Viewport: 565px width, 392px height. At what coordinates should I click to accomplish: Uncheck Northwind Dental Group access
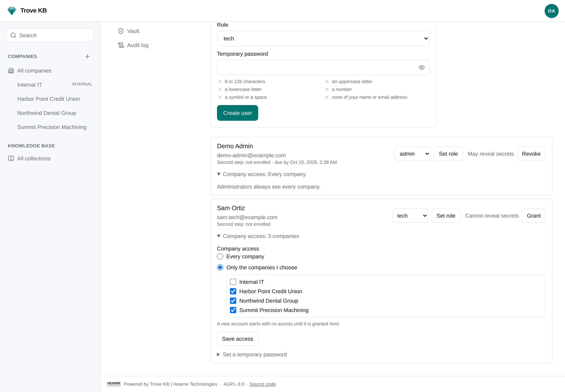233,301
